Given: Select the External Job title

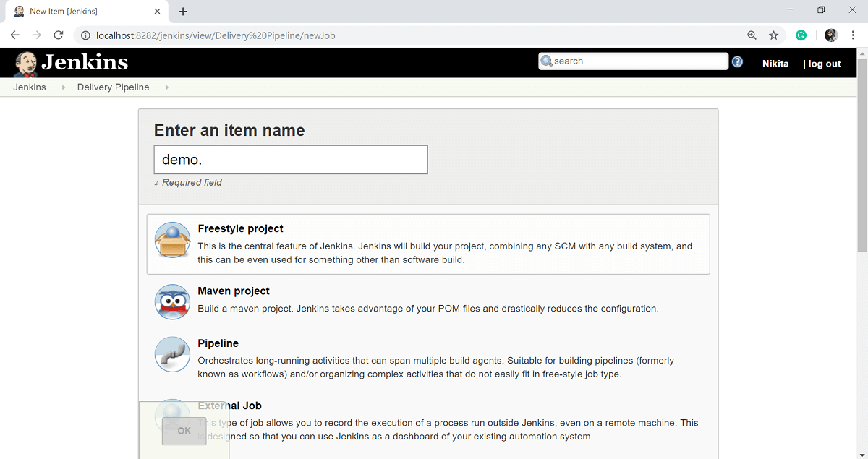Looking at the screenshot, I should coord(230,406).
